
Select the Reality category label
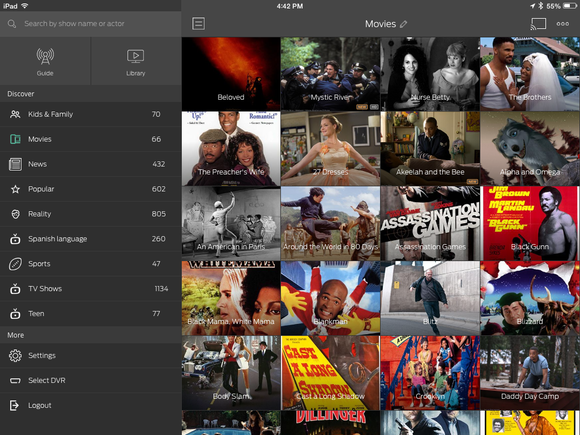coord(40,214)
